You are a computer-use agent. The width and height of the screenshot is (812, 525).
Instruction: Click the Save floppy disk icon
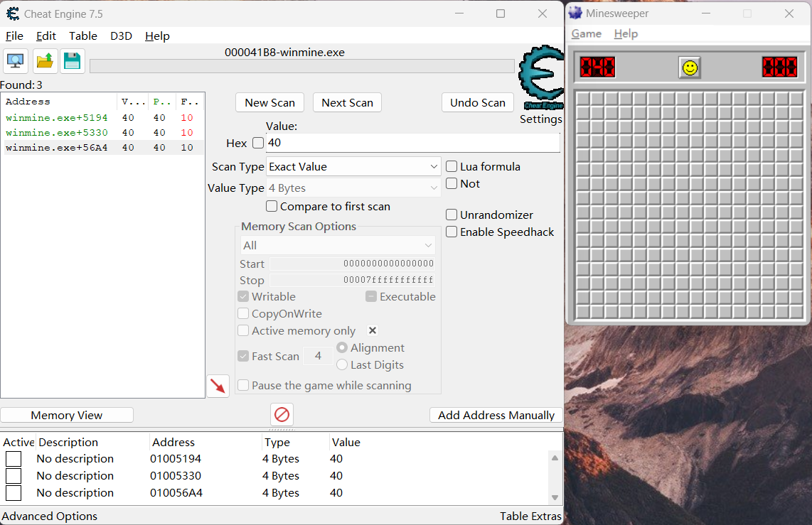[x=72, y=62]
